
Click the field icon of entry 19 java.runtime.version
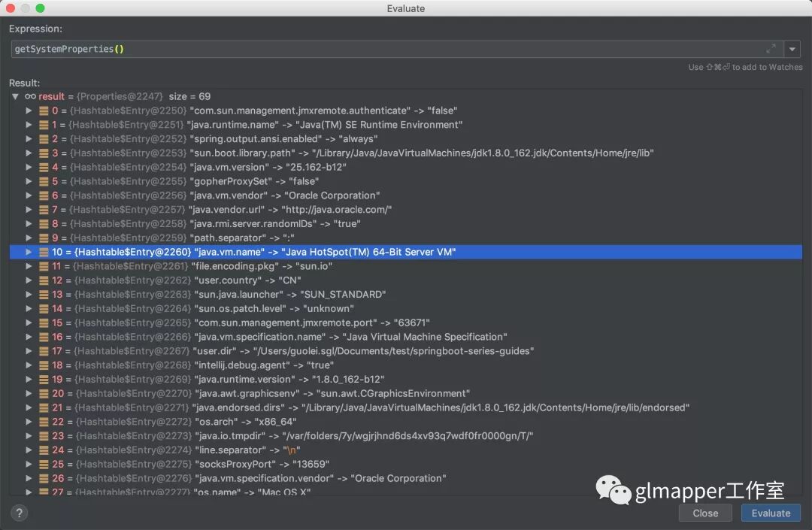[44, 380]
